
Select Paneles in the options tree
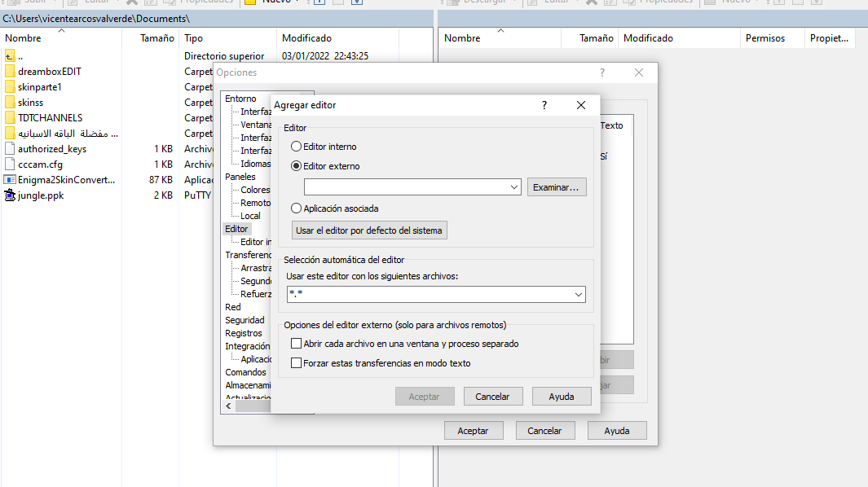click(x=240, y=177)
